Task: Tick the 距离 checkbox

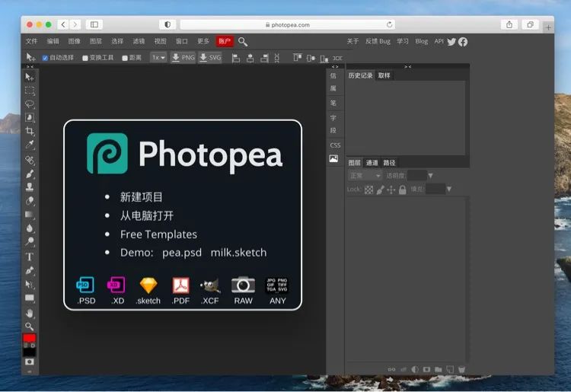Action: pyautogui.click(x=125, y=58)
